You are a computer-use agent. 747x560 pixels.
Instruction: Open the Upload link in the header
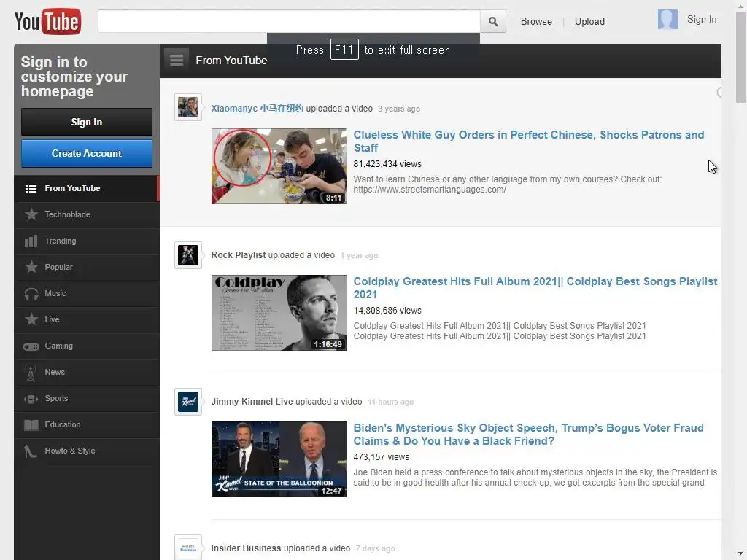pyautogui.click(x=589, y=21)
